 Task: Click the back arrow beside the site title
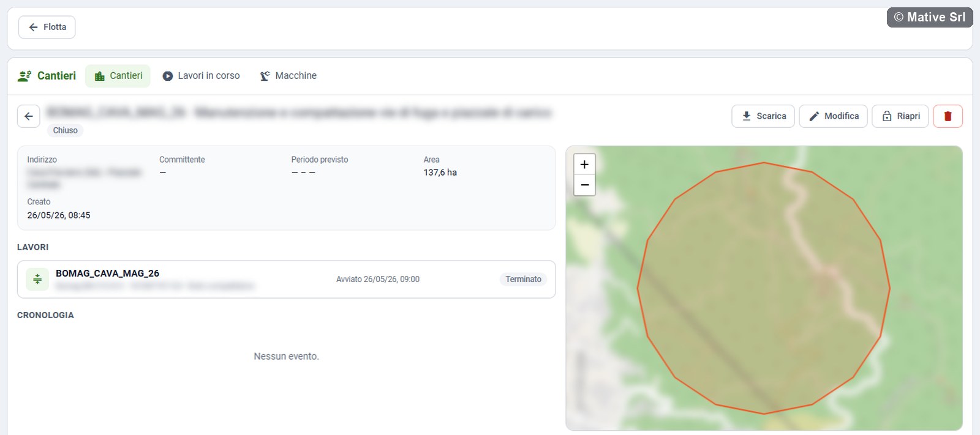point(29,116)
